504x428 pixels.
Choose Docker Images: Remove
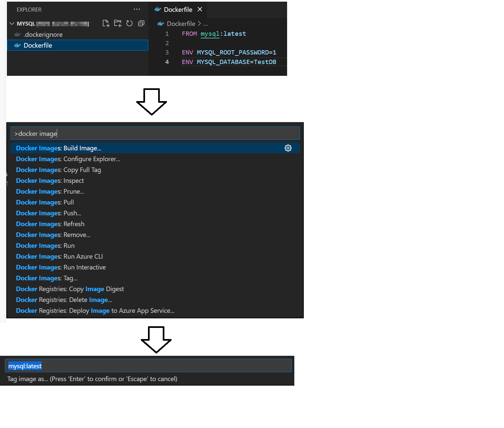155,235
